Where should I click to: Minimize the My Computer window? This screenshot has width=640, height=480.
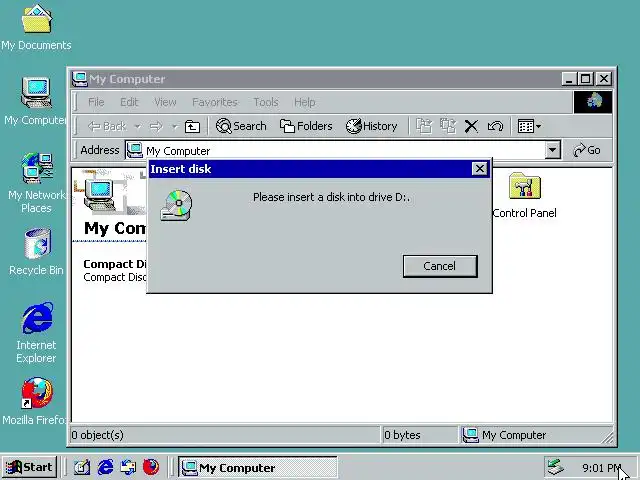tap(569, 78)
